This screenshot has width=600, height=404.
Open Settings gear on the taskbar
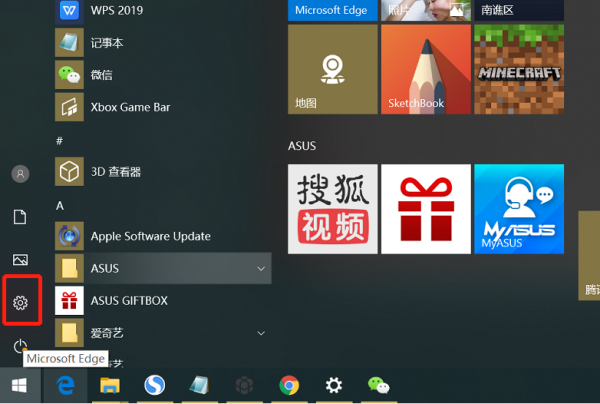(x=334, y=385)
